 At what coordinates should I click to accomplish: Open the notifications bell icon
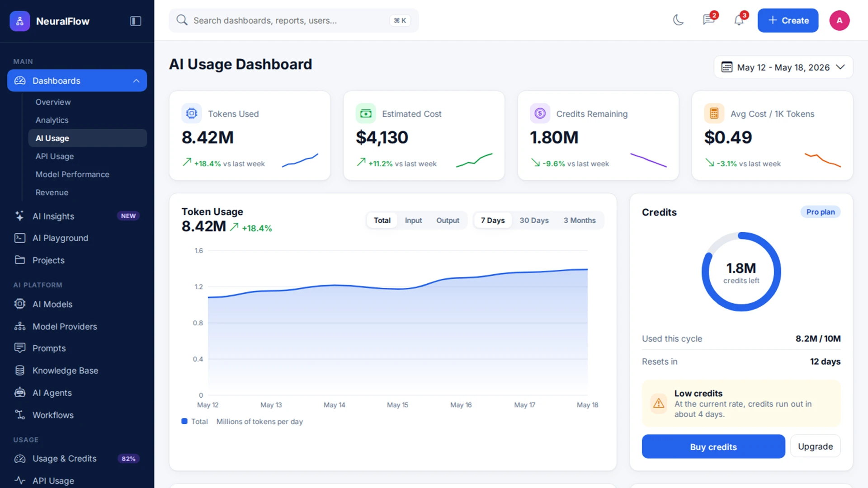click(x=739, y=20)
